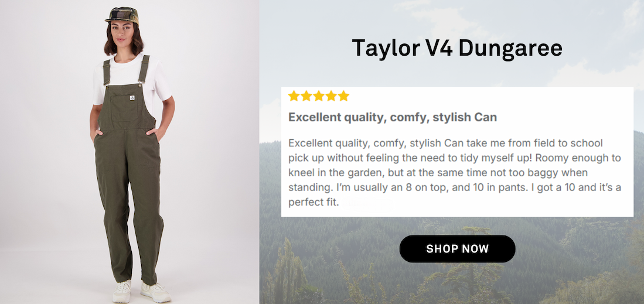
Task: Click the logo patch on the bib pocket
Action: pos(133,98)
